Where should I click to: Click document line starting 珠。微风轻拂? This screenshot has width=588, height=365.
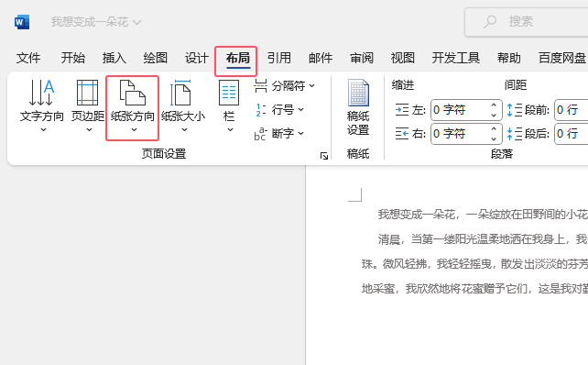[474, 264]
